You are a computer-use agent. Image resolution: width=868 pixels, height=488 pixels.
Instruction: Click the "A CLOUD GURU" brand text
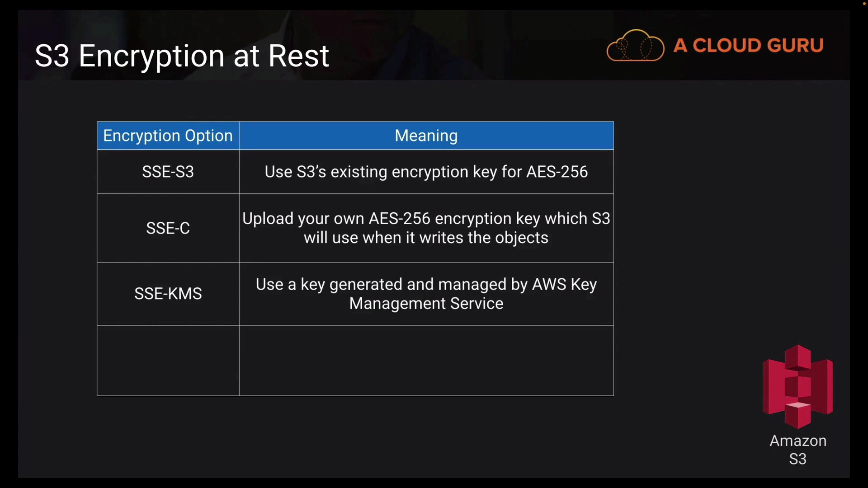pos(748,45)
